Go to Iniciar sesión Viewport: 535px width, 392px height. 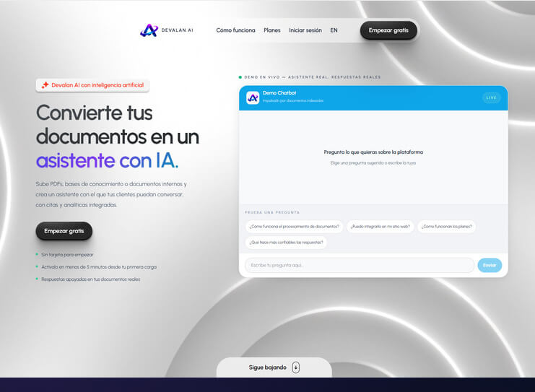point(305,30)
